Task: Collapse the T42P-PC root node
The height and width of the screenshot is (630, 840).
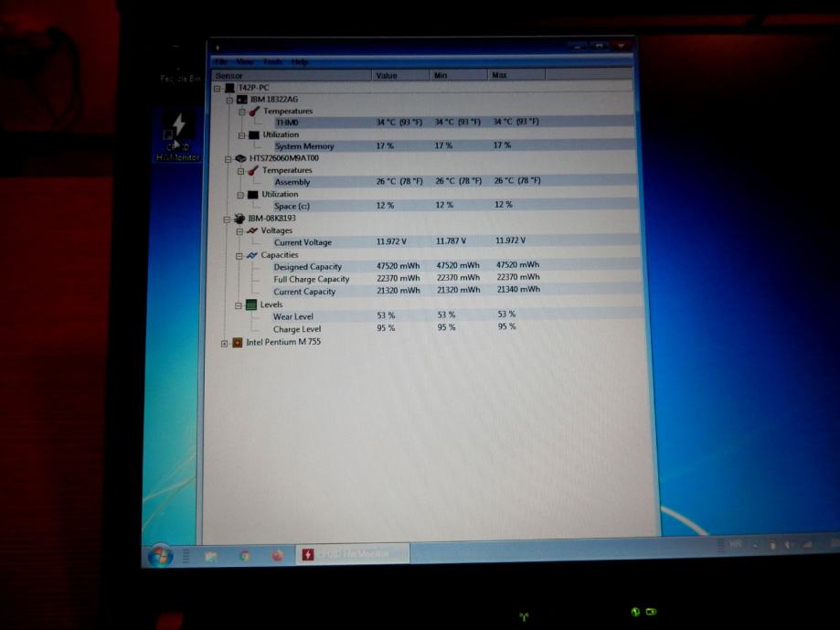Action: click(218, 89)
